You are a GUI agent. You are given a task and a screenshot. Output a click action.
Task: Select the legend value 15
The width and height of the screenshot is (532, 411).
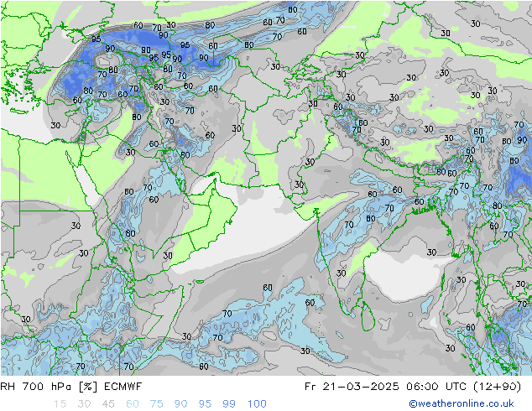point(60,404)
